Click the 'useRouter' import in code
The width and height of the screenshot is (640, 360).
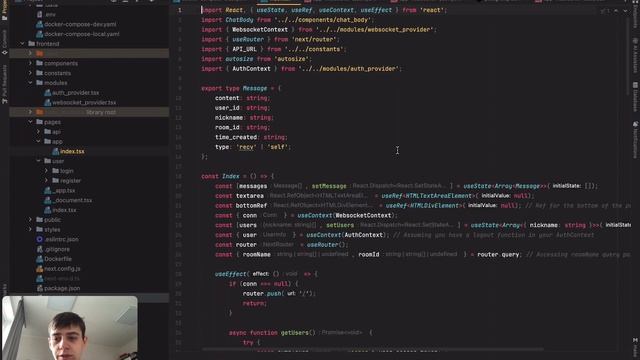[x=248, y=39]
